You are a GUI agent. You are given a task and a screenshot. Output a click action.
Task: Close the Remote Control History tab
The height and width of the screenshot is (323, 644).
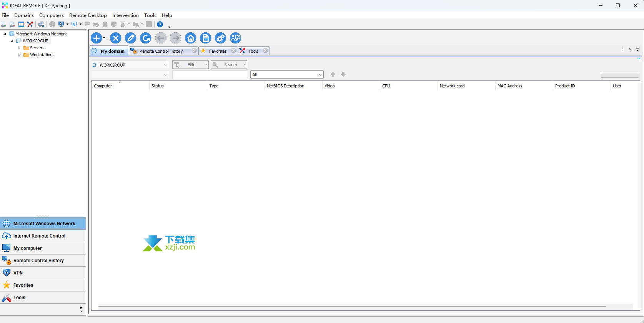point(194,50)
